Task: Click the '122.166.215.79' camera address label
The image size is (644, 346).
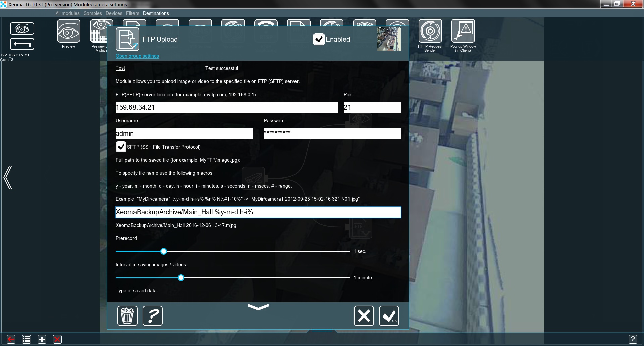Action: coord(14,55)
